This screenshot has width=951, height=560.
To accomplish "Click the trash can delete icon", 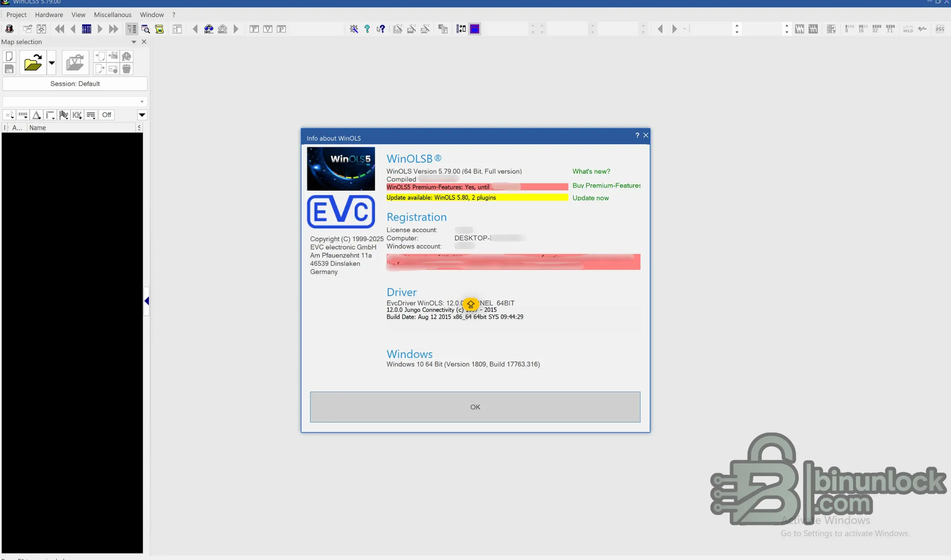I will (126, 69).
